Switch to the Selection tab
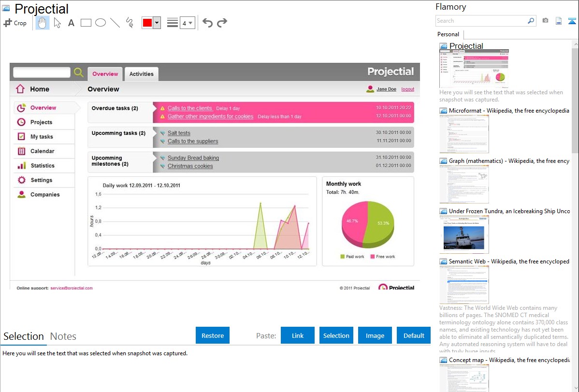This screenshot has height=392, width=579. 24,336
